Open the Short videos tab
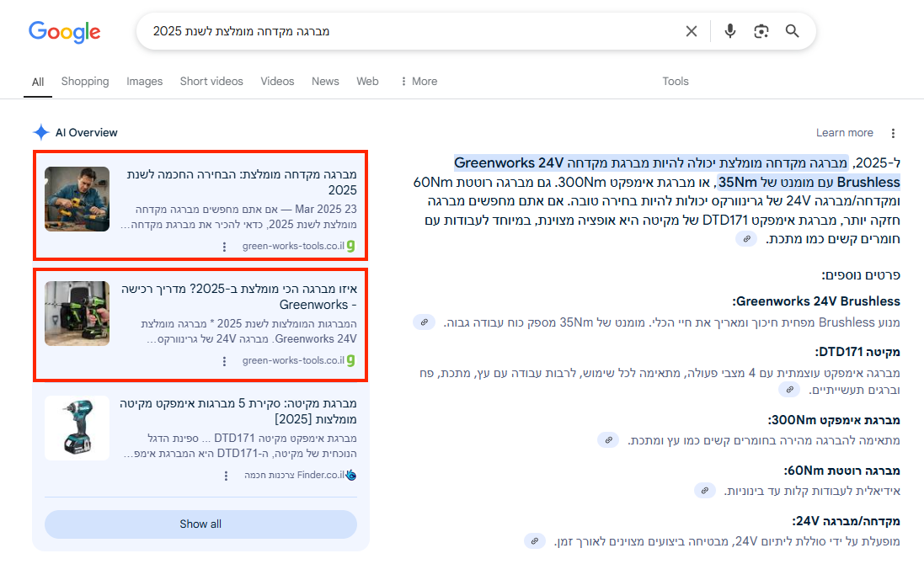This screenshot has height=564, width=924. pos(211,82)
